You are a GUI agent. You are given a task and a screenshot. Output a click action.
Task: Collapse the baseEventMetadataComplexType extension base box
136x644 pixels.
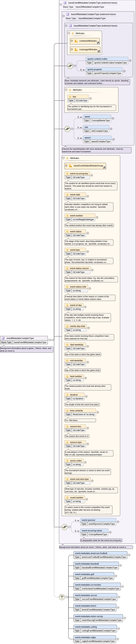click(61, 5)
